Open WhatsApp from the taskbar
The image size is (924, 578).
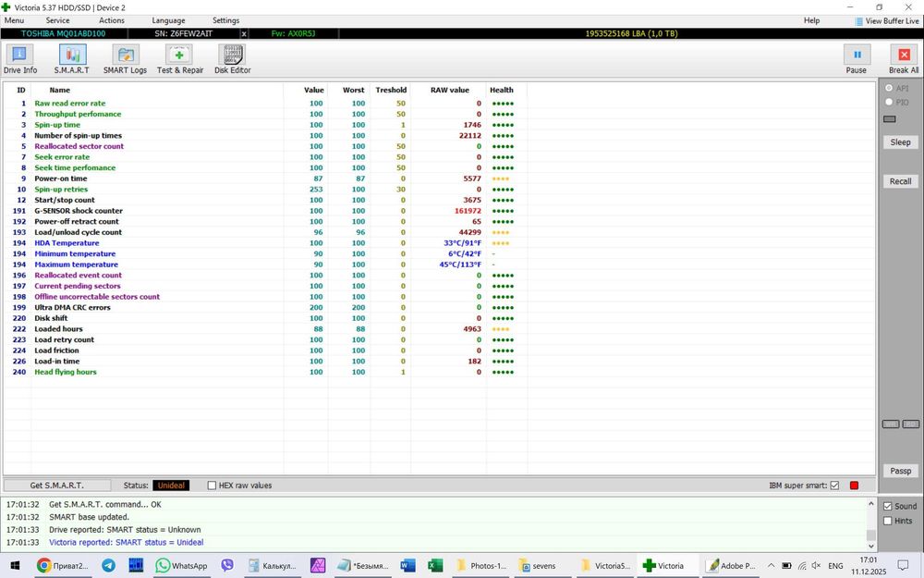181,566
